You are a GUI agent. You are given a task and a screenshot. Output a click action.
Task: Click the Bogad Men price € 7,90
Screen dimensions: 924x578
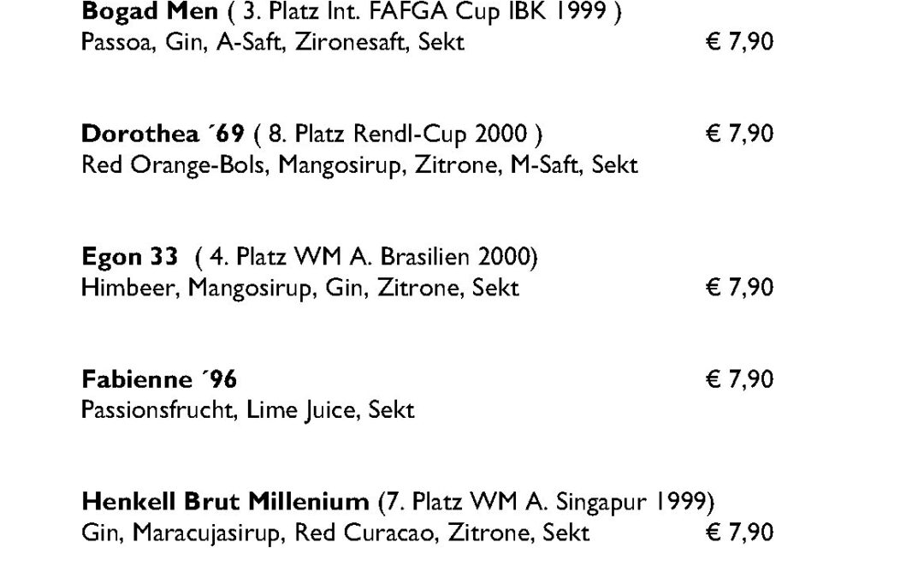pos(739,42)
